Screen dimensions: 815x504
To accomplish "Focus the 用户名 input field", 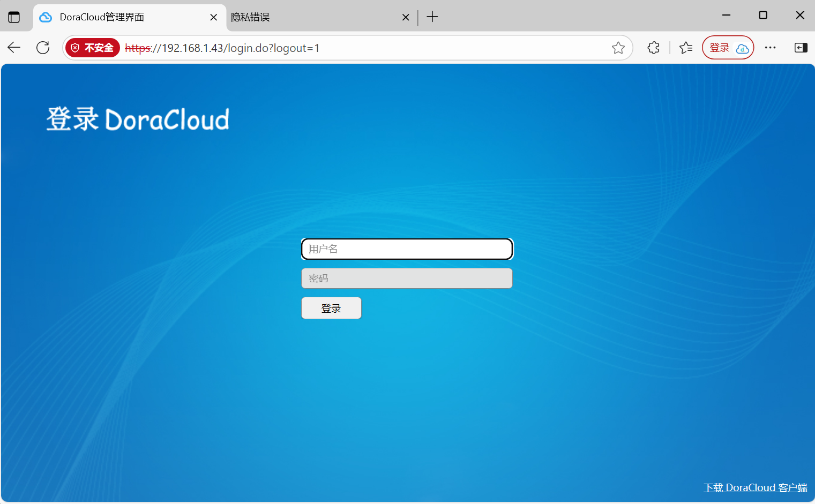I will 407,249.
